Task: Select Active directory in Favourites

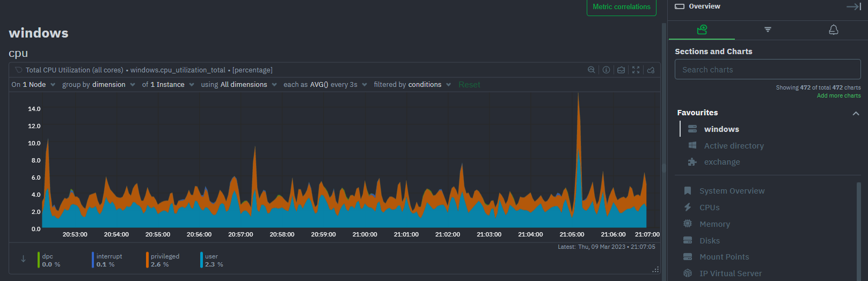Action: point(733,146)
